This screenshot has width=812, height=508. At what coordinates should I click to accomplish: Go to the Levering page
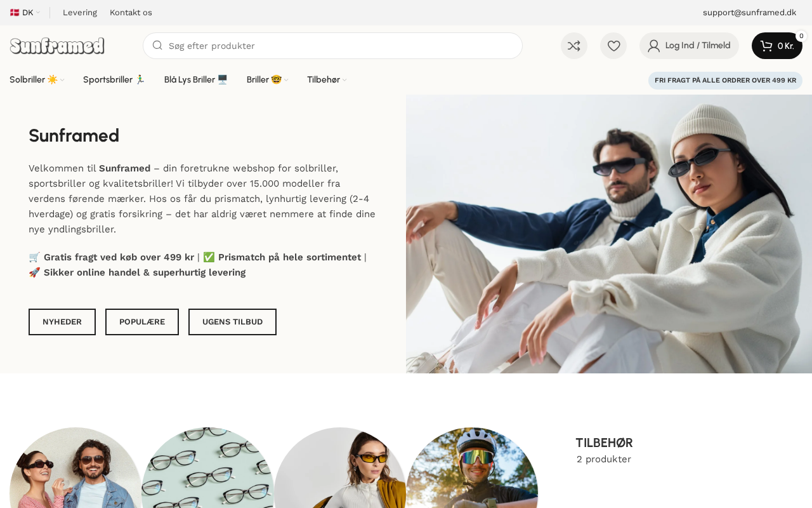80,12
